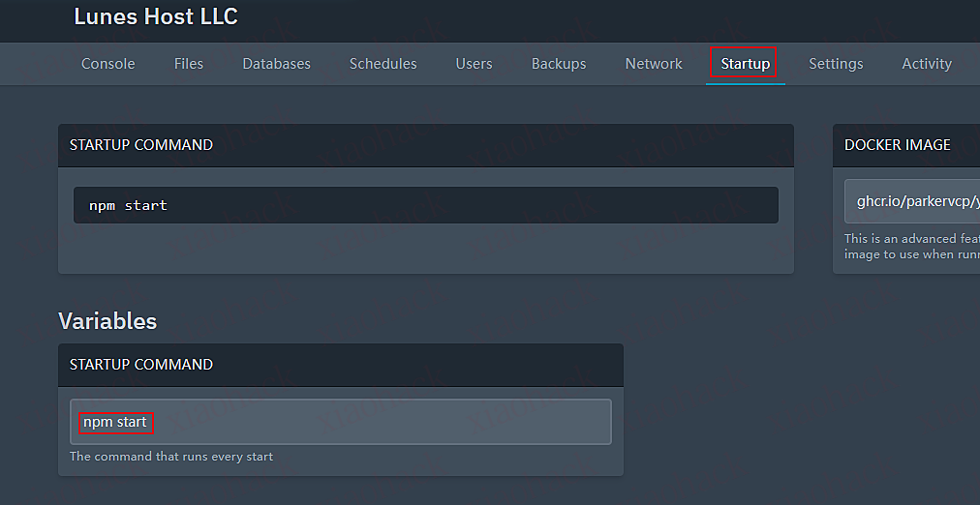Open the Console tab

click(107, 64)
